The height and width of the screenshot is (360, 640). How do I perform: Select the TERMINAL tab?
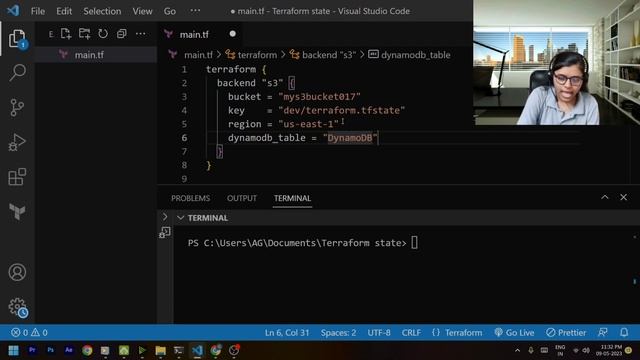tap(292, 198)
